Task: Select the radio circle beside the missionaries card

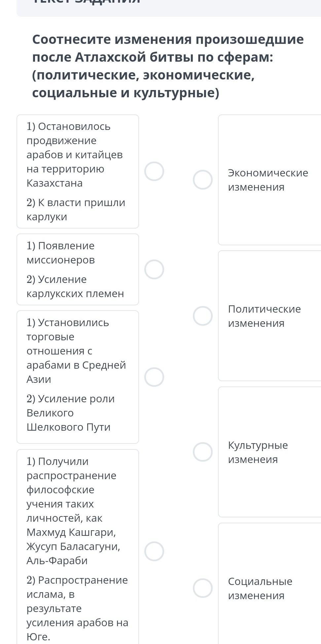Action: (x=154, y=269)
